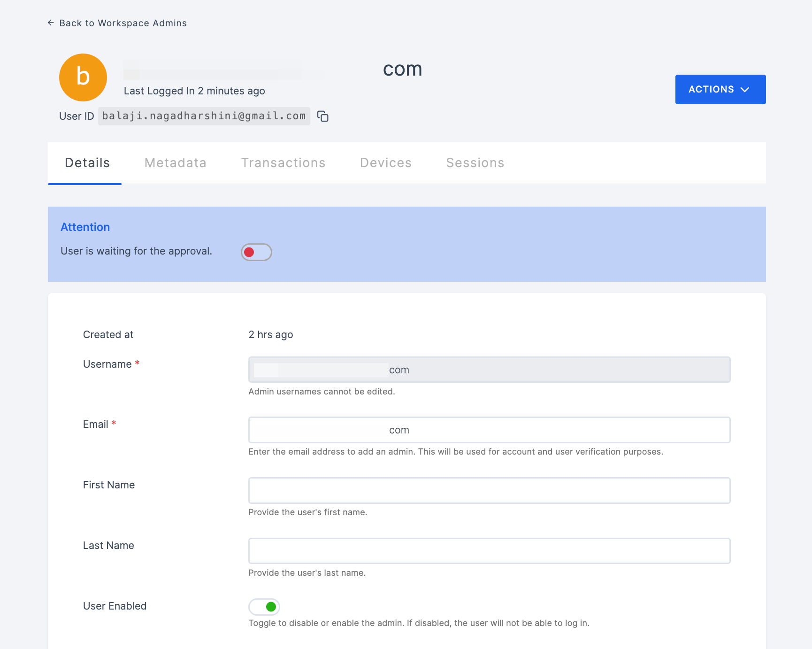Click the disabled Username field
Viewport: 812px width, 649px height.
tap(489, 370)
